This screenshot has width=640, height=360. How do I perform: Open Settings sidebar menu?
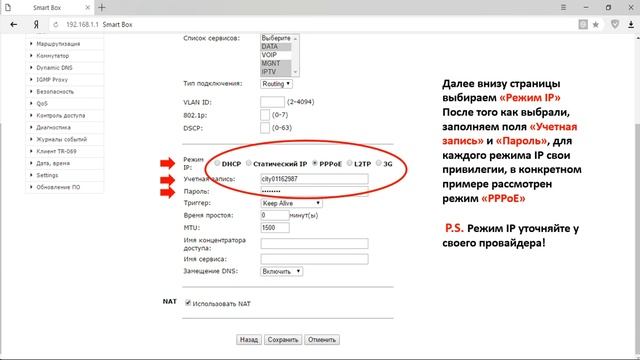click(47, 175)
